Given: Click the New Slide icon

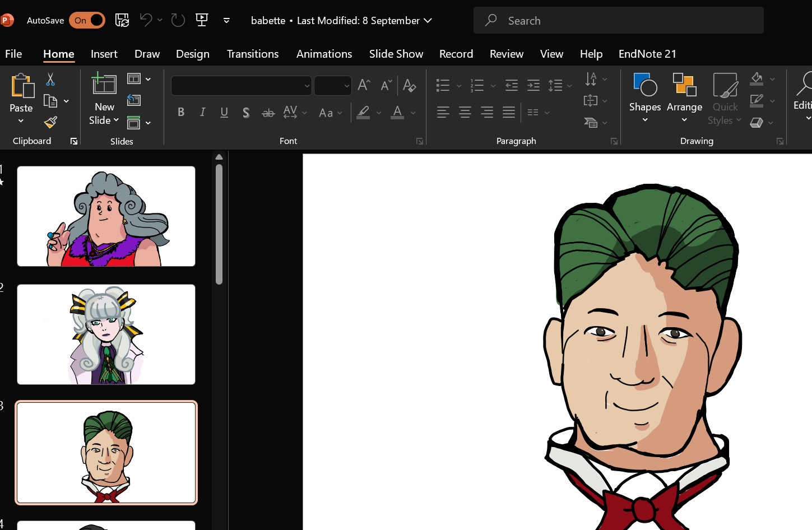Looking at the screenshot, I should (x=104, y=83).
